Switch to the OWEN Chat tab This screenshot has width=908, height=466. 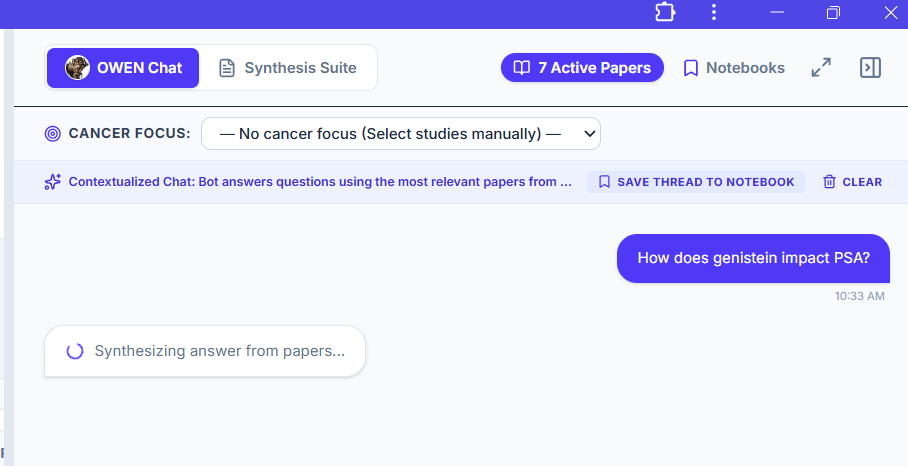tap(123, 68)
